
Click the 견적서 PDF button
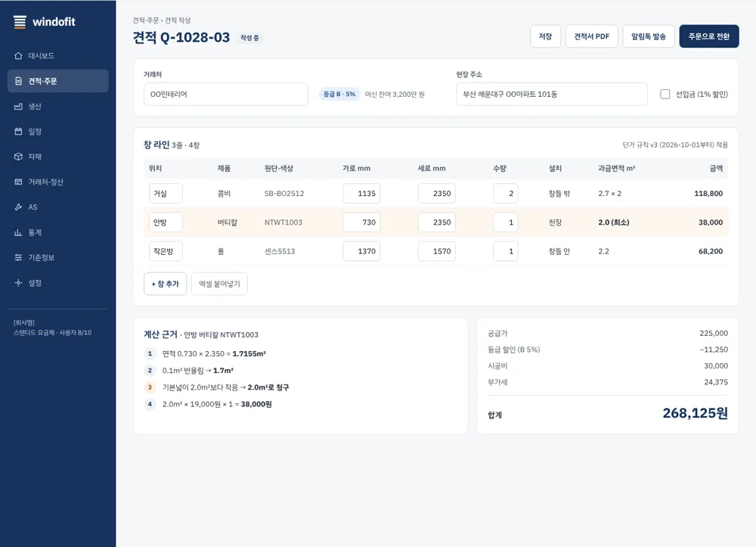[592, 36]
